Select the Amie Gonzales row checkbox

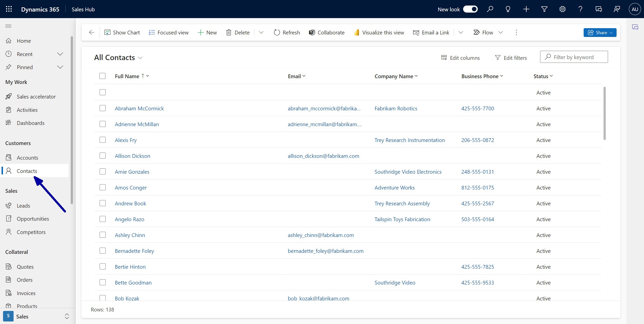click(103, 171)
